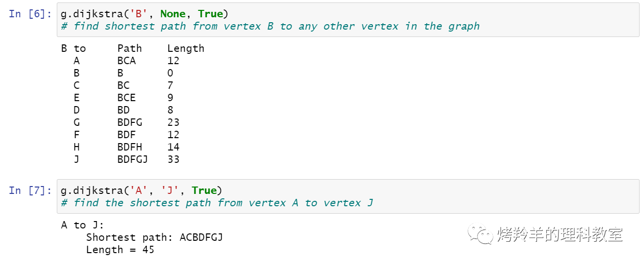Click the Chinese watermark text beside WeChat logo

pos(560,234)
